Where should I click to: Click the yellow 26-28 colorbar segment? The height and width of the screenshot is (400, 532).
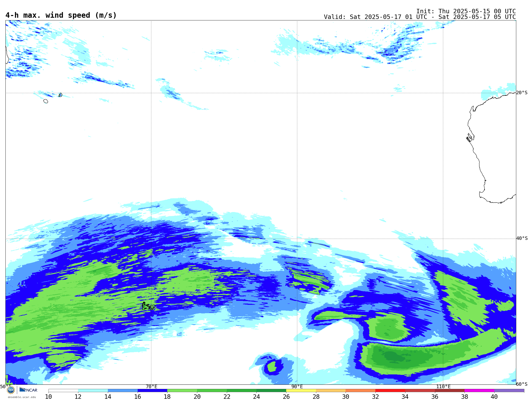coord(301,391)
